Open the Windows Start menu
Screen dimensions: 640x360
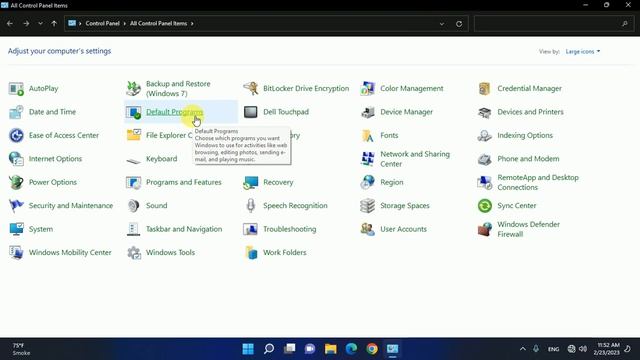point(248,349)
